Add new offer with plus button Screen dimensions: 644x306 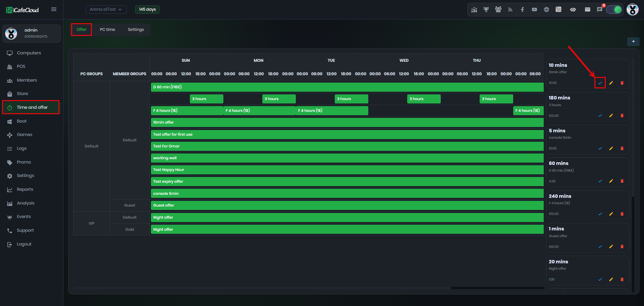(x=633, y=41)
